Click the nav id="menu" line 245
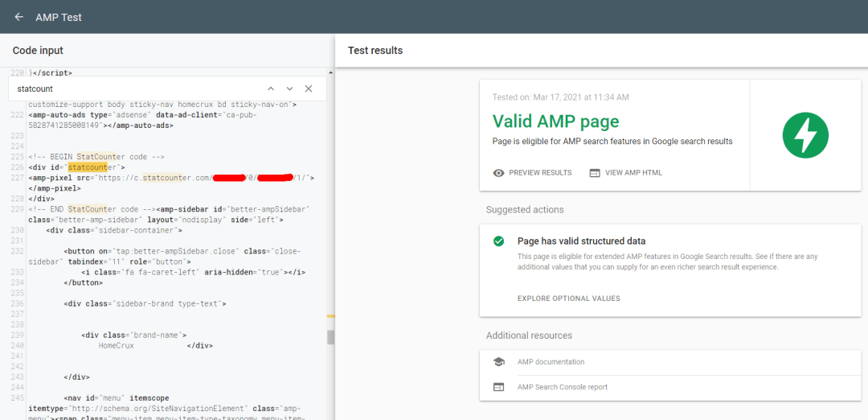 pyautogui.click(x=117, y=397)
